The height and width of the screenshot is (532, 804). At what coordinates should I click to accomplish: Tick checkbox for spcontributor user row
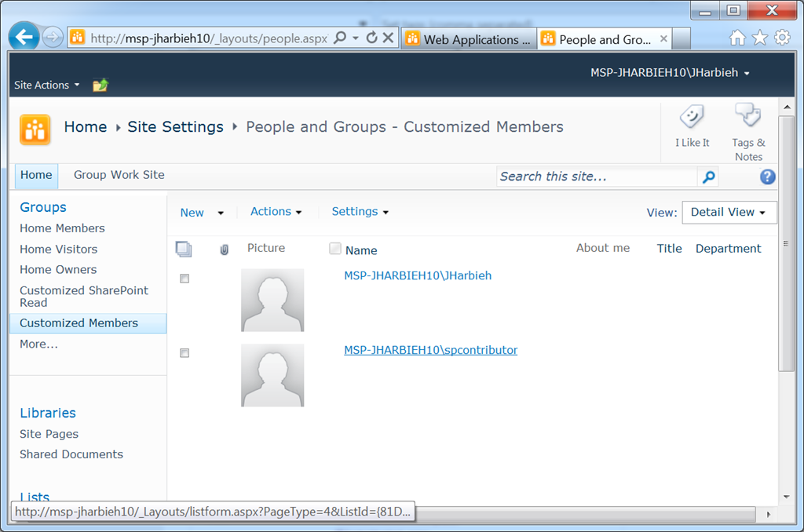pos(185,353)
